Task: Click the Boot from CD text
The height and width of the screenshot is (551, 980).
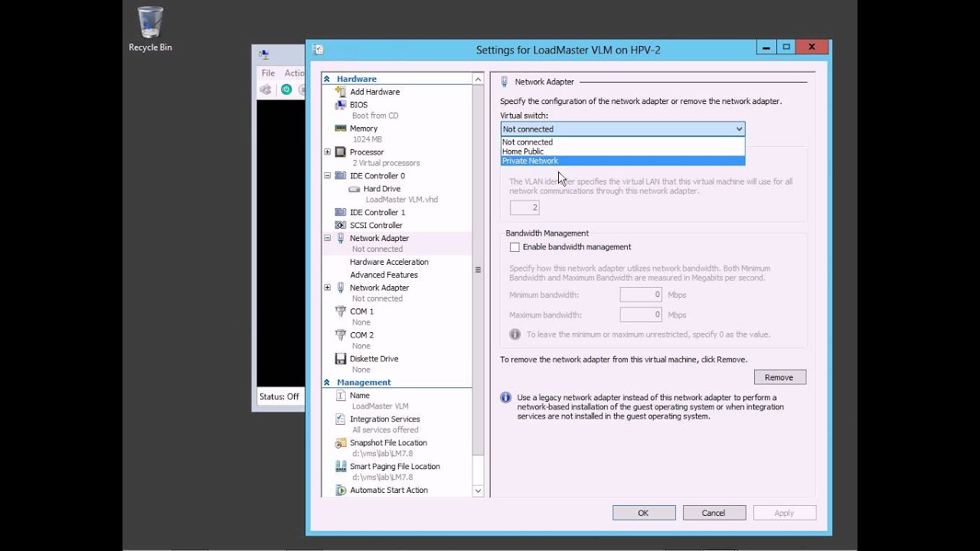Action: pos(375,116)
